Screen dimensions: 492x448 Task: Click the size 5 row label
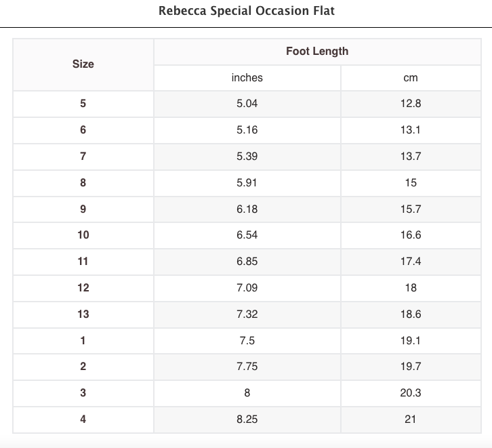coord(83,104)
